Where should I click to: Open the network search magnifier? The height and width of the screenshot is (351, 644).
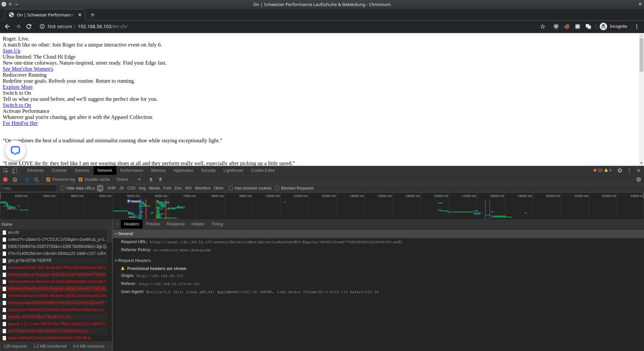(x=36, y=180)
